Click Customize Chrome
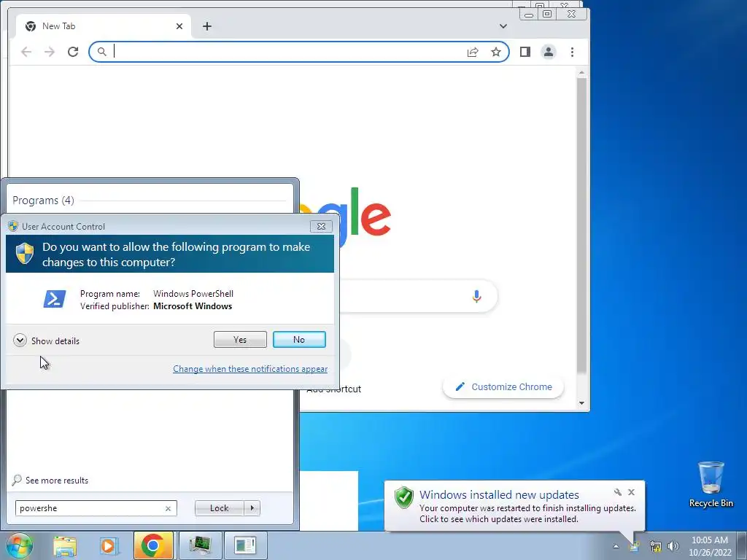The image size is (747, 560). point(503,386)
